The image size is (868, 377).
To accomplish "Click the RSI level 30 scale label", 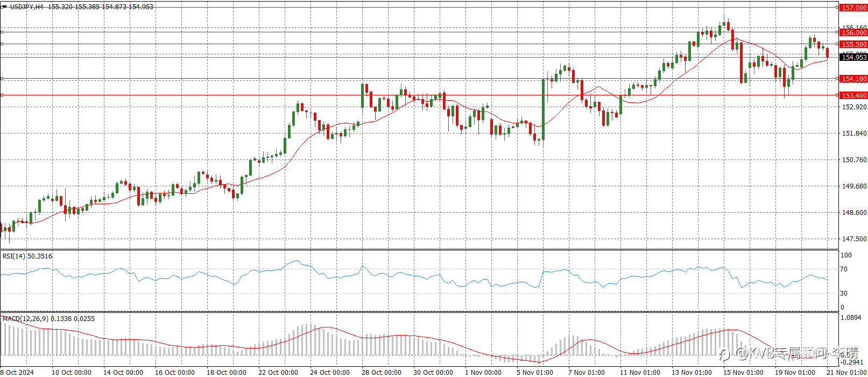I will pos(844,294).
